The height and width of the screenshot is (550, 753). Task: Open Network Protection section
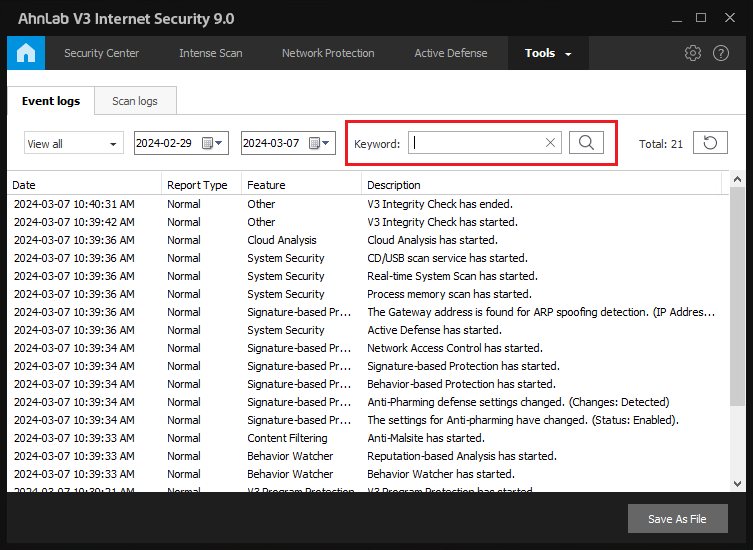click(x=328, y=53)
